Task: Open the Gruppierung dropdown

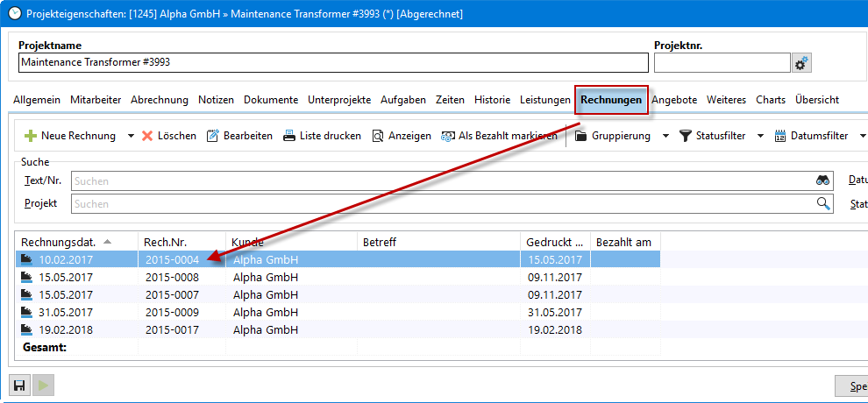Action: [665, 136]
